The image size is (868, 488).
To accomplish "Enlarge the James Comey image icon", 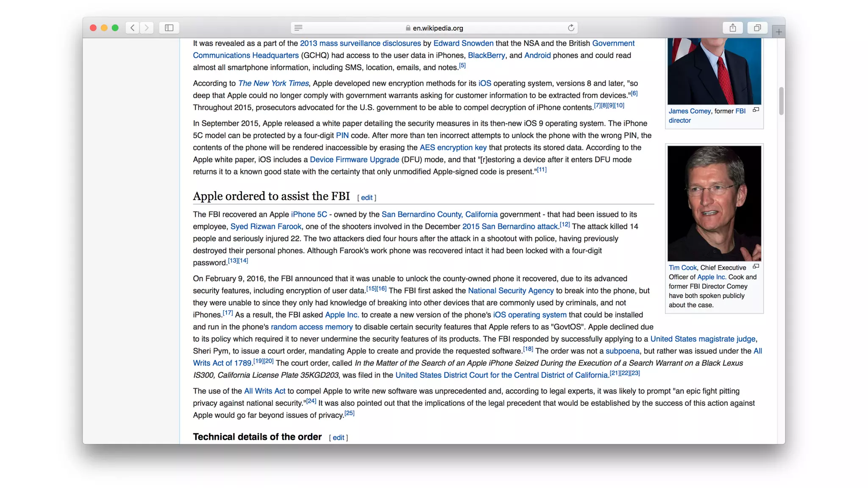I will pyautogui.click(x=756, y=110).
